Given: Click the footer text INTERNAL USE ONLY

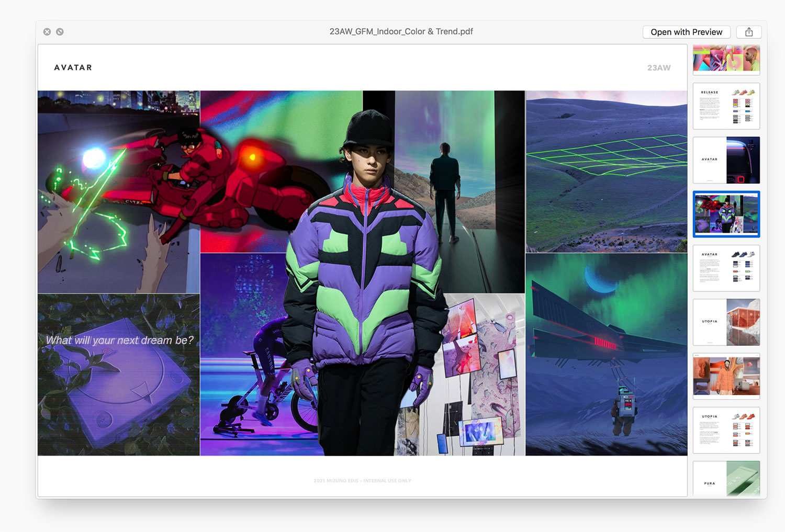Looking at the screenshot, I should [387, 481].
